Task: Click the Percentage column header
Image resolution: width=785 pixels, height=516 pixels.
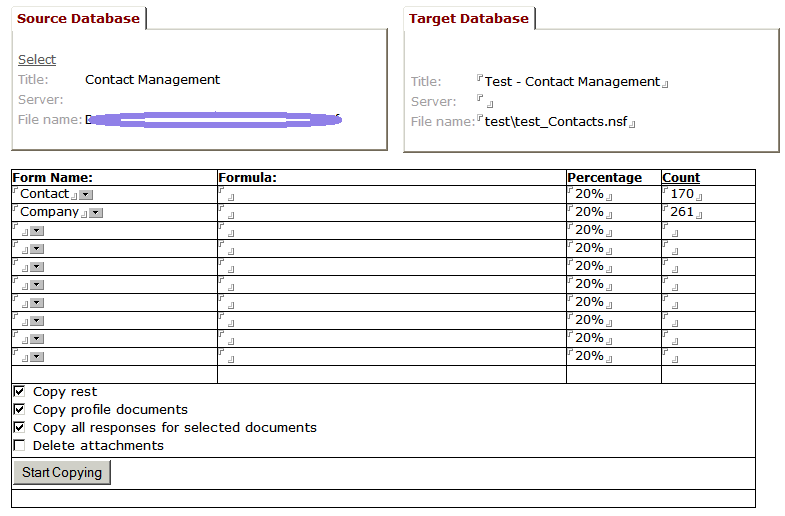Action: coord(605,178)
